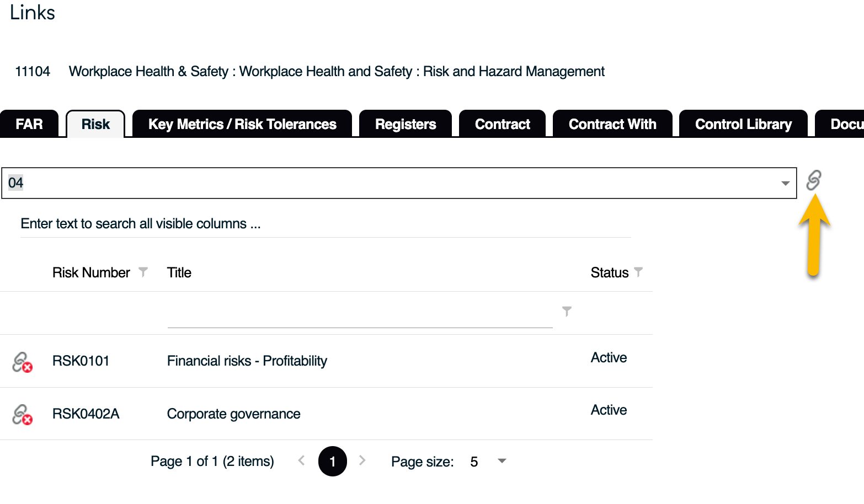Open the Status column filter icon
864x504 pixels.
[x=638, y=272]
